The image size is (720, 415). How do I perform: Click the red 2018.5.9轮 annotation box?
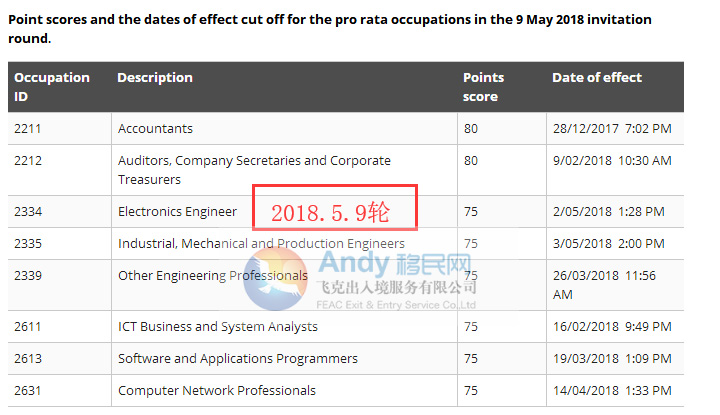[334, 211]
